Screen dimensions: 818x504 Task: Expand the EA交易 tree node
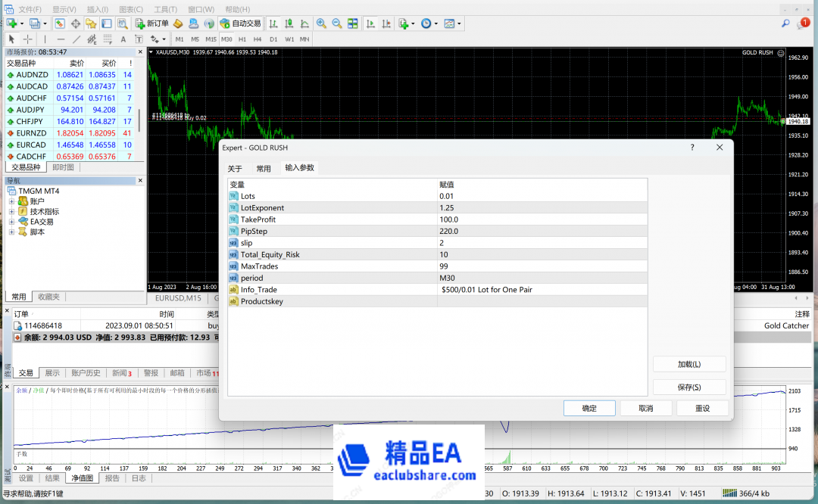tap(12, 222)
